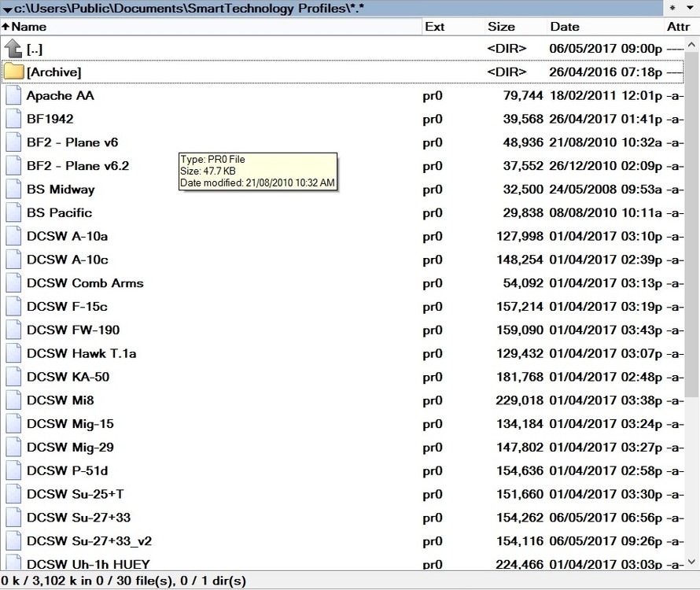Click the parent directory up-arrow icon
The height and width of the screenshot is (590, 700).
pyautogui.click(x=13, y=48)
